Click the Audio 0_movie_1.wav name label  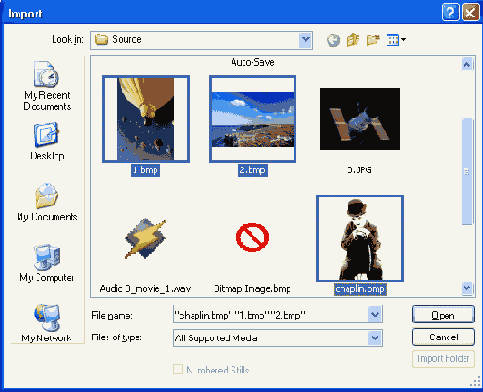(145, 289)
